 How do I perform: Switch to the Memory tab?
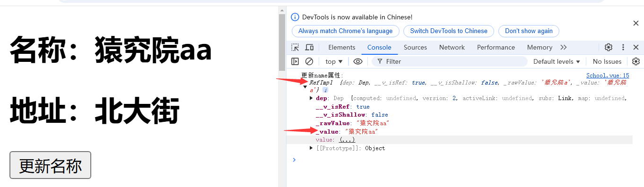[540, 47]
